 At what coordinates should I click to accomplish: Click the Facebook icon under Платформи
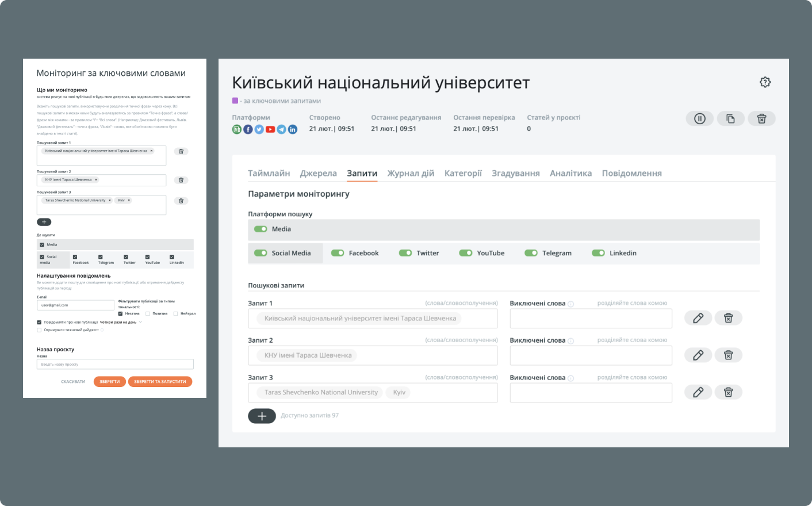(248, 129)
